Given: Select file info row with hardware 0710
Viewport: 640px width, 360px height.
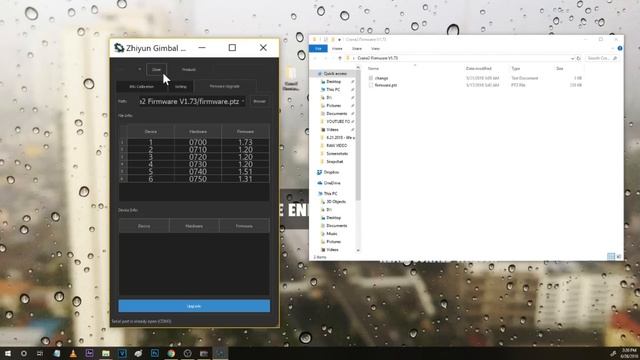Looking at the screenshot, I should pos(194,150).
